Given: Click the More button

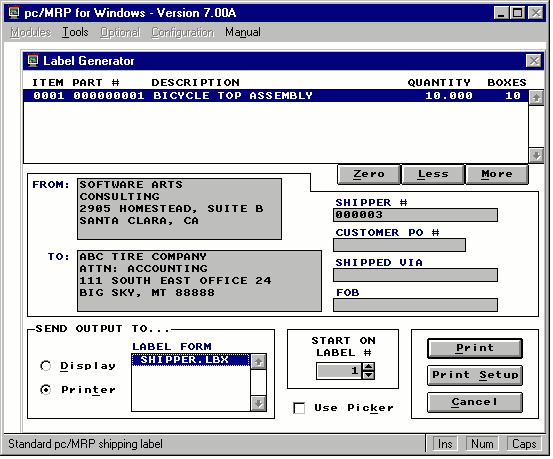Looking at the screenshot, I should tap(497, 174).
